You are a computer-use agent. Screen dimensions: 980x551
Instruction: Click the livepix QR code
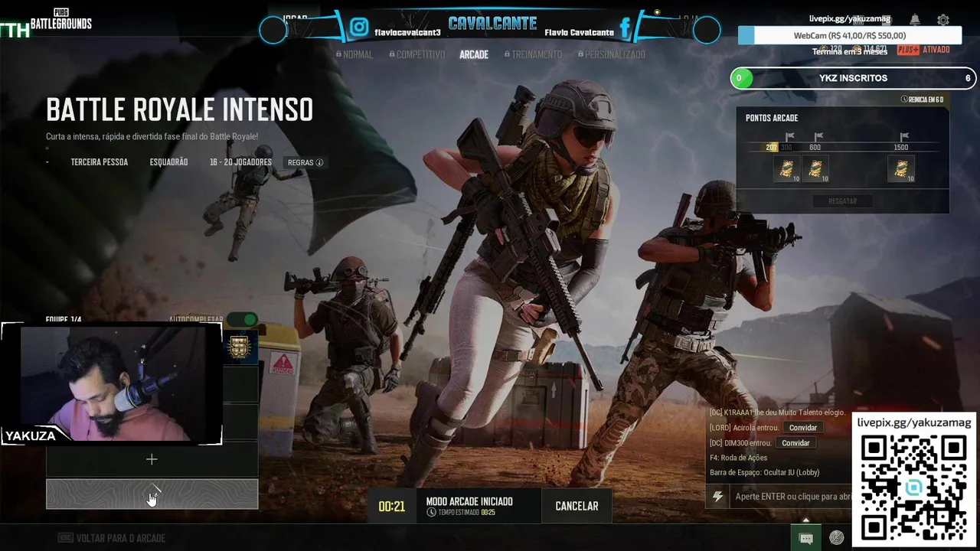tap(914, 487)
